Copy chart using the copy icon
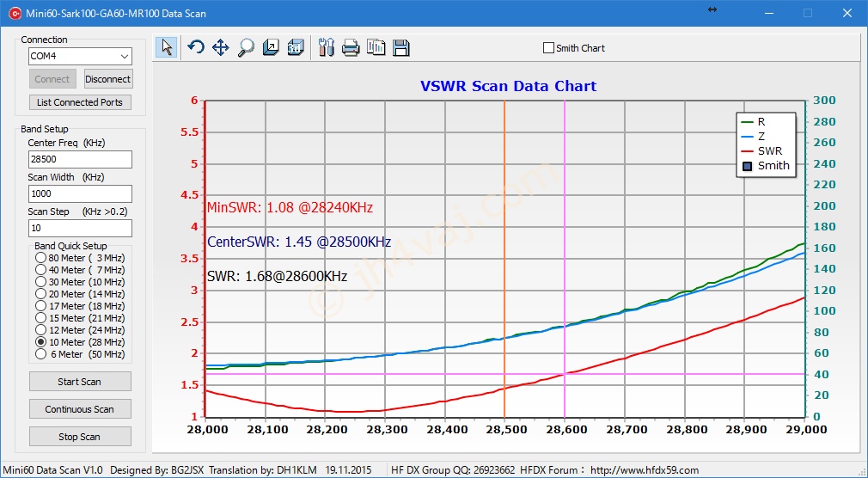The image size is (868, 478). pyautogui.click(x=376, y=47)
